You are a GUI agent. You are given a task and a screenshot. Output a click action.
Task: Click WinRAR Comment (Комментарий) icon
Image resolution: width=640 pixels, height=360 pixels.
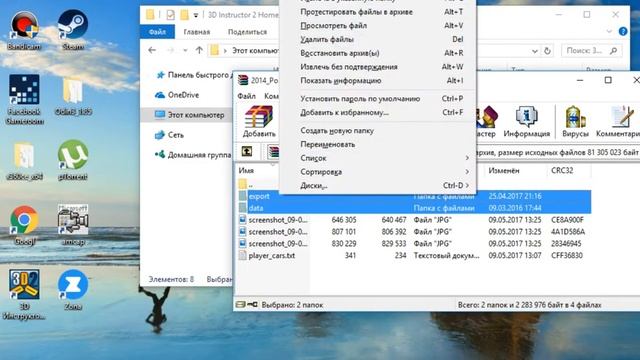click(x=618, y=121)
